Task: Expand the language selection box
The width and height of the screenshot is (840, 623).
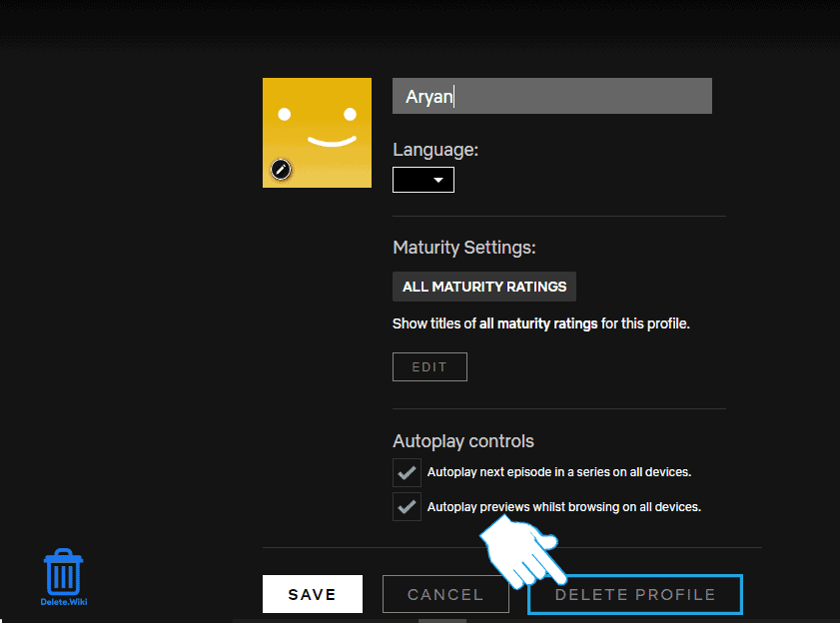Action: (422, 180)
